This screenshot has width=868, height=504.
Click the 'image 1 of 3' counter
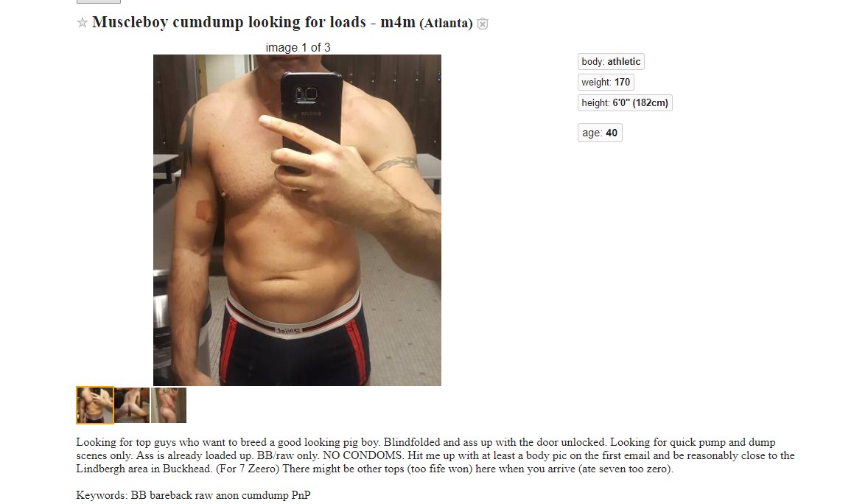pyautogui.click(x=298, y=47)
